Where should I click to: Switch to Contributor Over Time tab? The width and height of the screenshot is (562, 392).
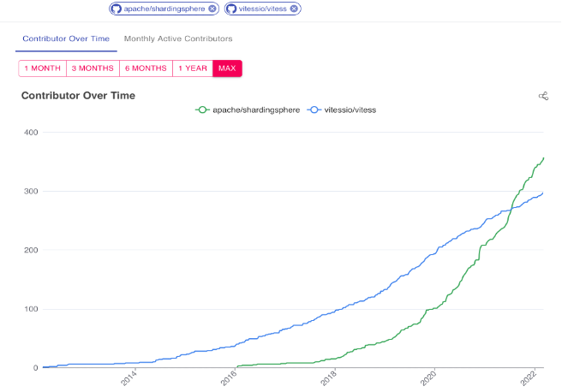coord(66,39)
